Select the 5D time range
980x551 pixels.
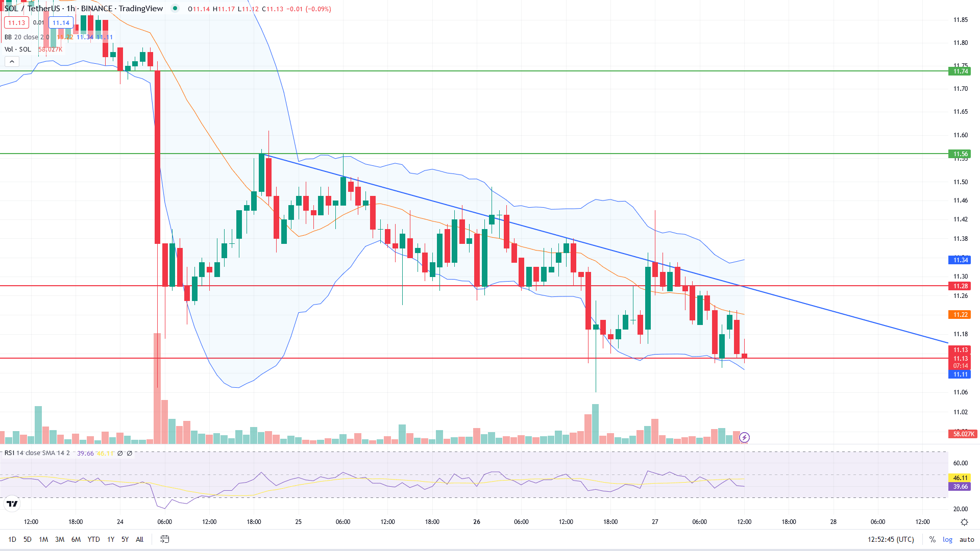click(28, 539)
